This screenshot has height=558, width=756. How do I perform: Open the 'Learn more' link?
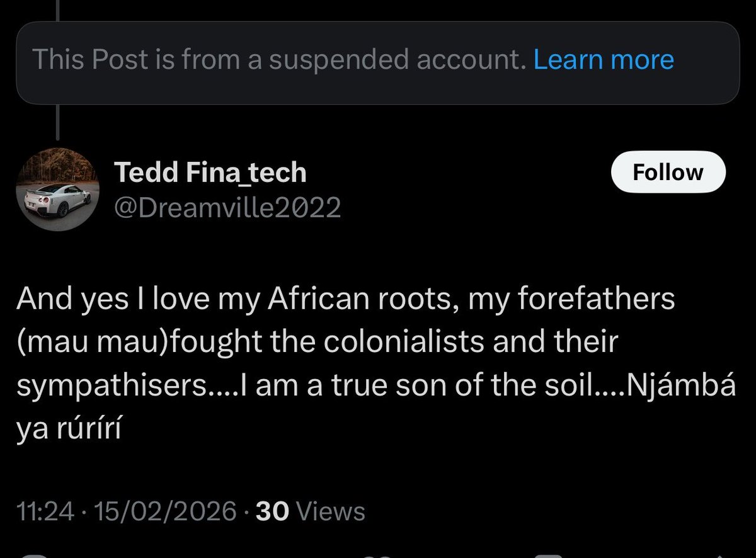604,60
